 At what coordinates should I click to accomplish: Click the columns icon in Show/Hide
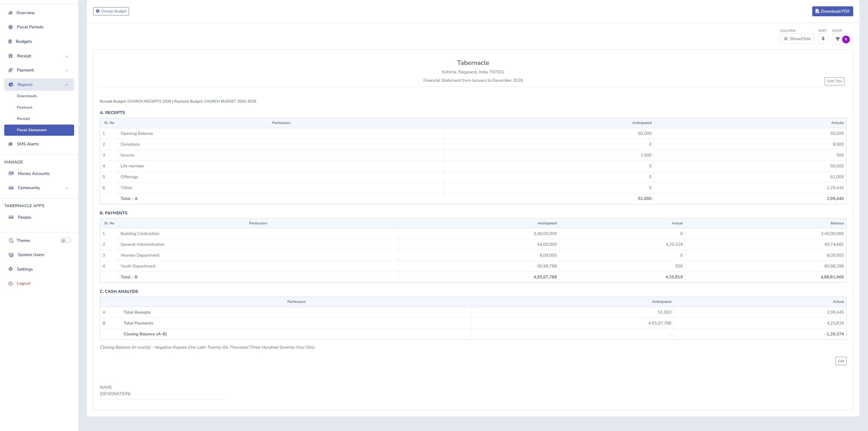[786, 39]
